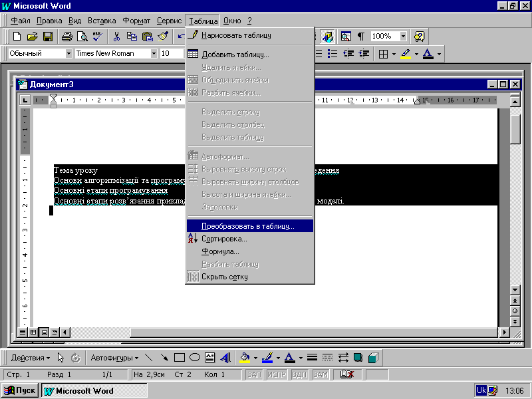
Task: Click the Save floppy disk icon
Action: click(48, 36)
